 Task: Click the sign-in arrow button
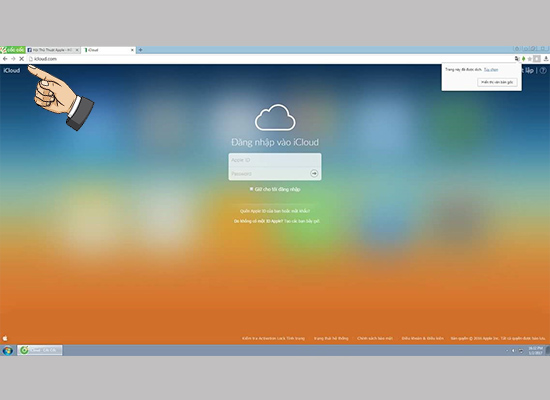pos(314,173)
